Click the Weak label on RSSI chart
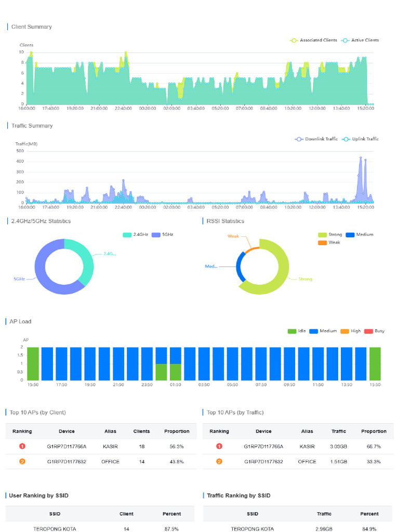399x532 pixels. tap(233, 236)
